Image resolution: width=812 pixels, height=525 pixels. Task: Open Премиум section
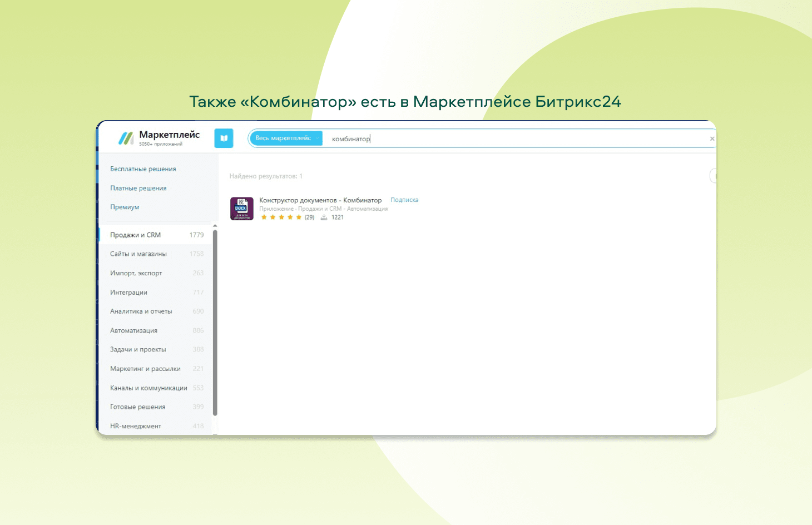pos(125,207)
